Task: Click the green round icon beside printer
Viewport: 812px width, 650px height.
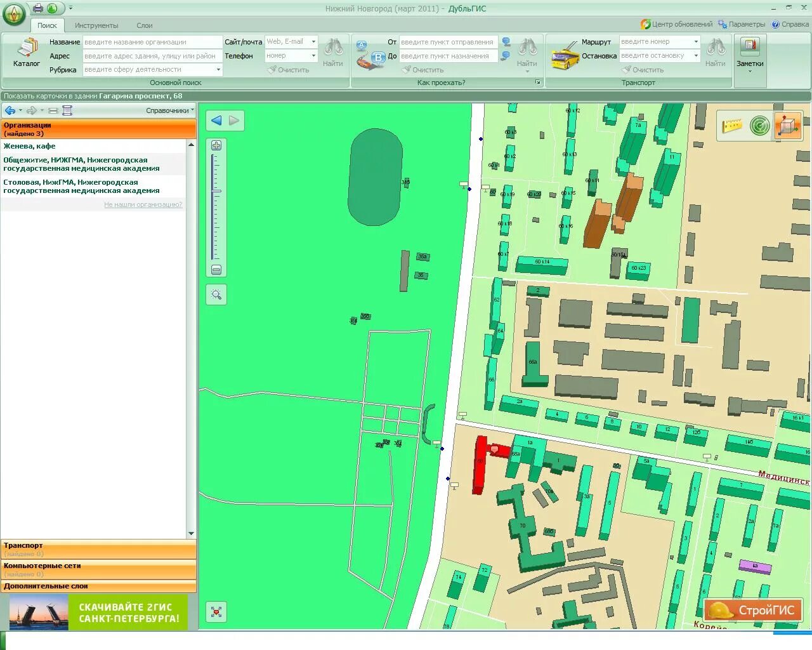Action: [52, 8]
